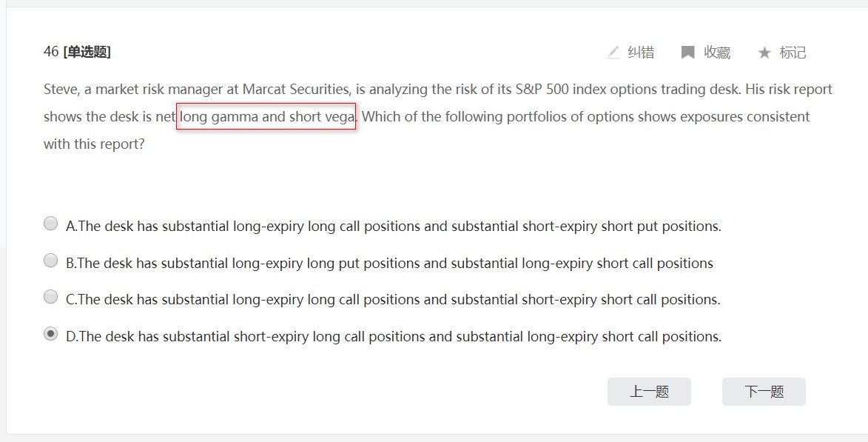Select radio button for option B
The image size is (868, 442).
click(x=50, y=261)
